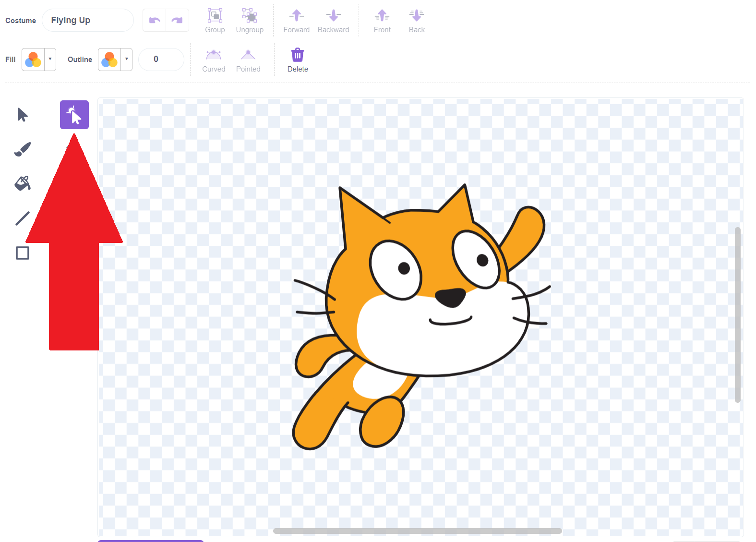Select the Fill bucket tool

(x=23, y=183)
